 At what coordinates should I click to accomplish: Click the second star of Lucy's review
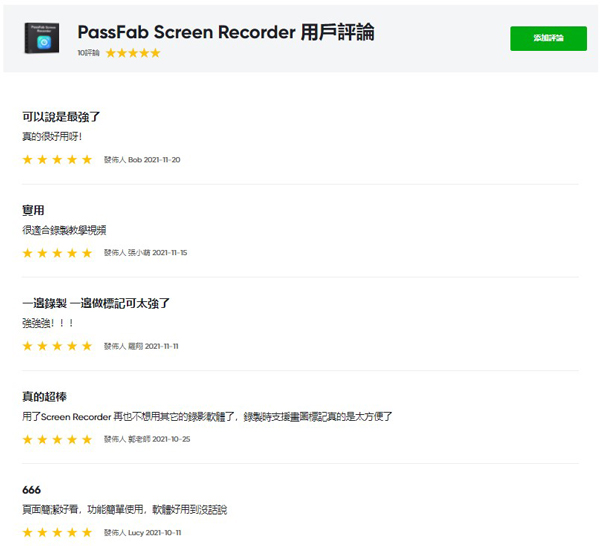pyautogui.click(x=42, y=533)
